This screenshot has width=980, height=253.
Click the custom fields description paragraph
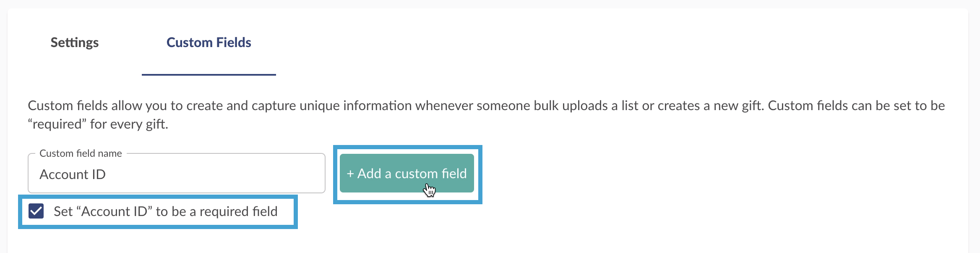(x=486, y=115)
